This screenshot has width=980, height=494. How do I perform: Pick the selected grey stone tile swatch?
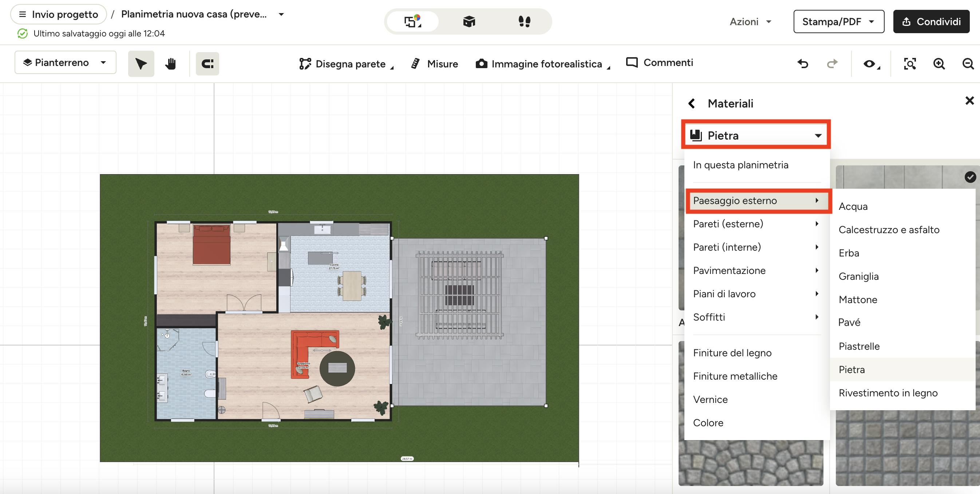pos(908,177)
